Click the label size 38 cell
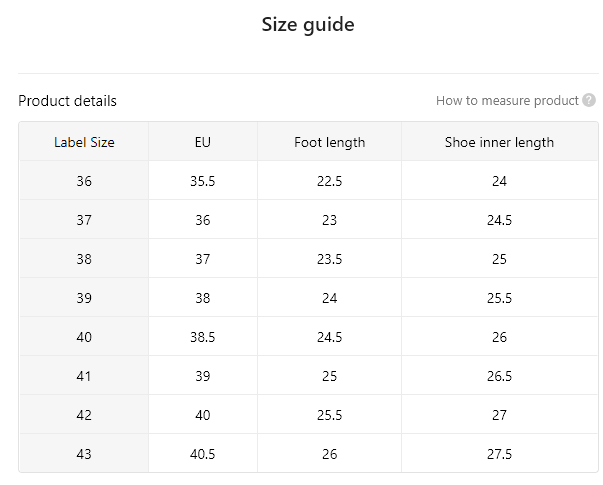This screenshot has height=485, width=603. tap(84, 259)
